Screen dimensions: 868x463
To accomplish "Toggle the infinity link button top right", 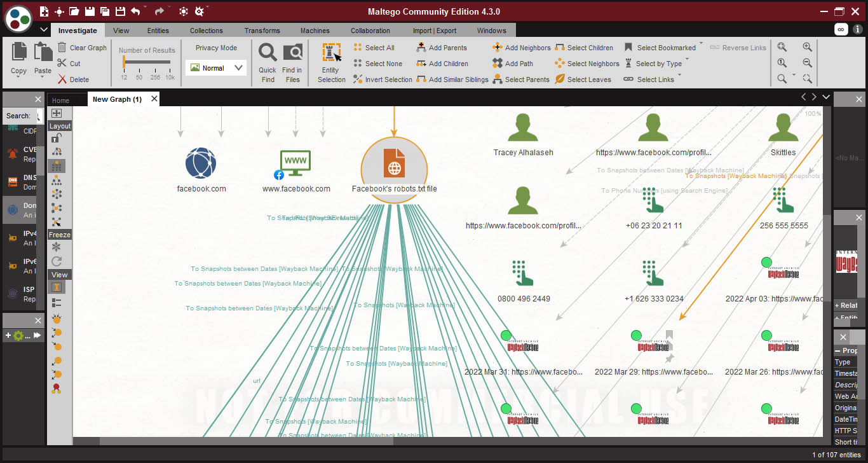I will pos(841,29).
